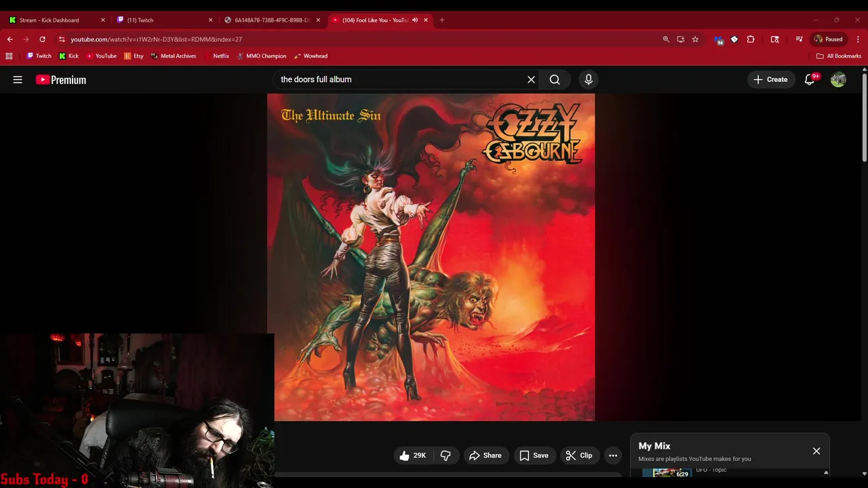Click the Create button
Image resolution: width=868 pixels, height=488 pixels.
770,79
